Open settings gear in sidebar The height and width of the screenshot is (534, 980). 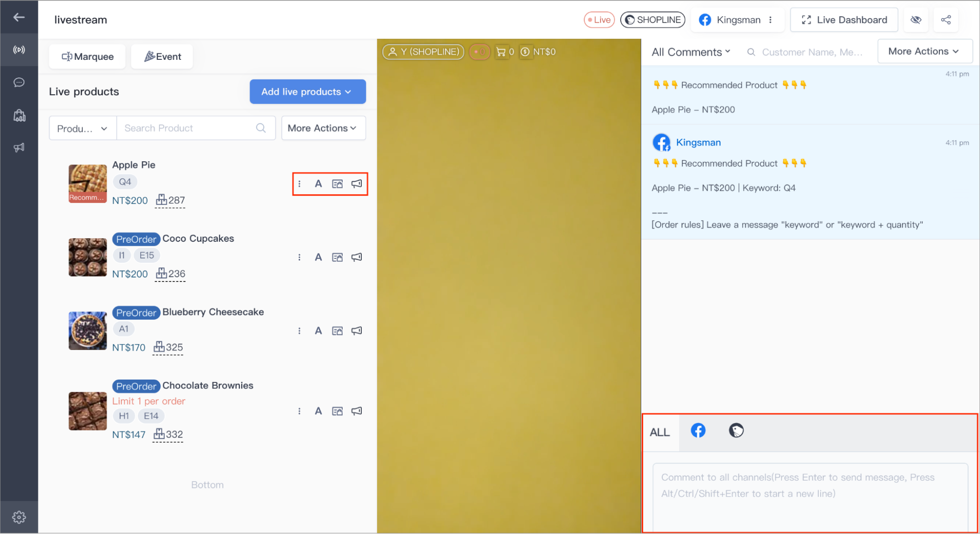[x=19, y=517]
